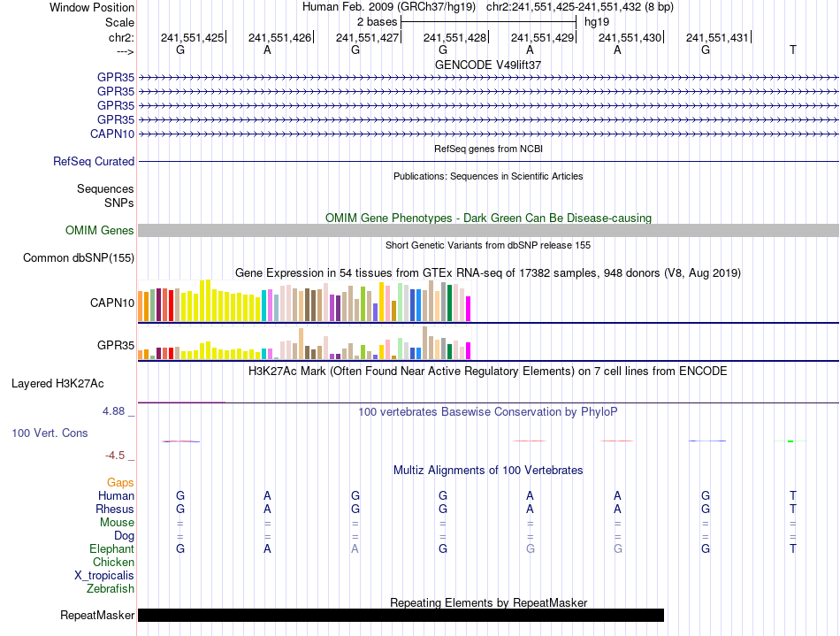Click the Zebrafish species label
The image size is (840, 636).
pyautogui.click(x=111, y=588)
